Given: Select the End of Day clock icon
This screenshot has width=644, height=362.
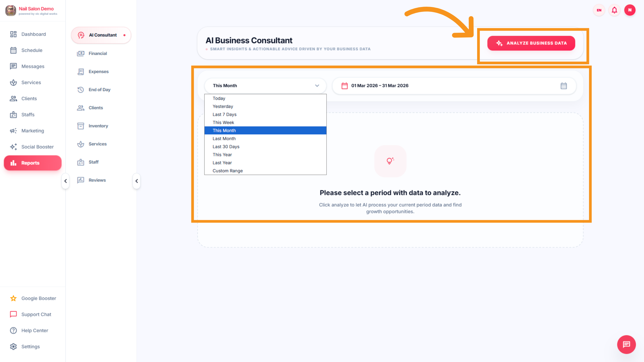Looking at the screenshot, I should (x=80, y=90).
